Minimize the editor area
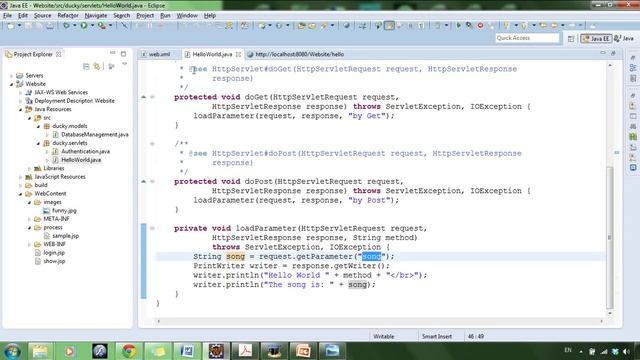The width and height of the screenshot is (640, 360). [602, 53]
